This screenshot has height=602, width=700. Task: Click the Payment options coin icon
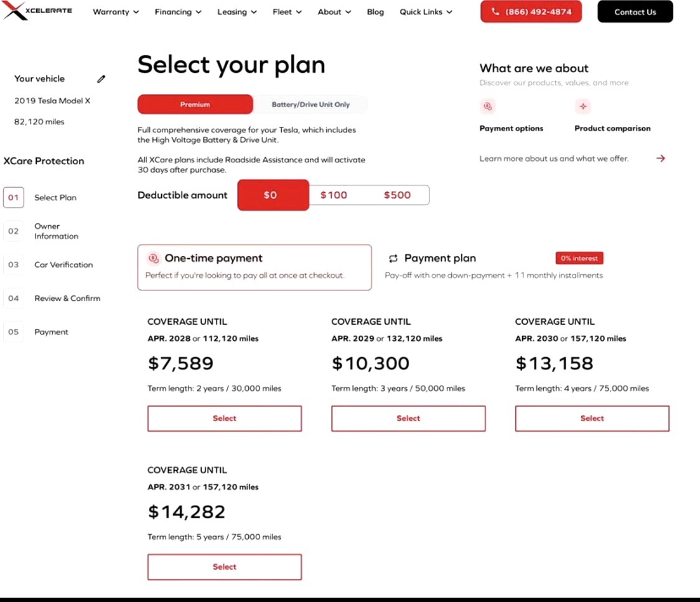pyautogui.click(x=488, y=106)
